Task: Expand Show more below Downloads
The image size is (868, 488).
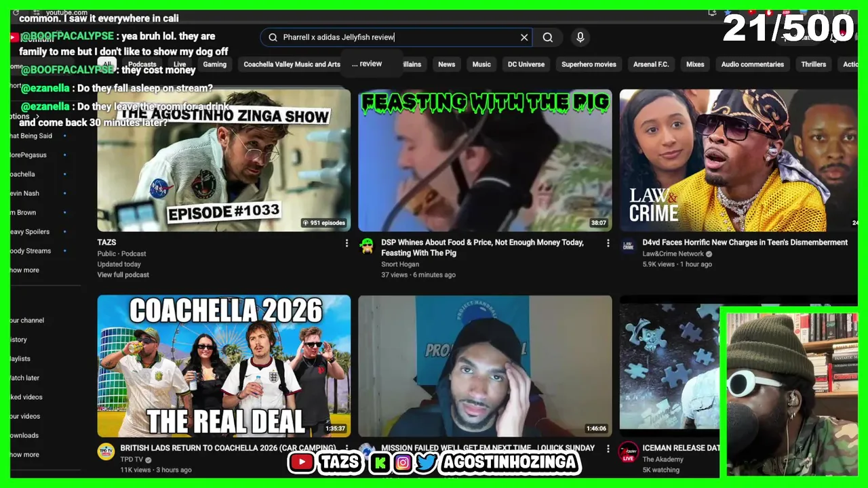Action: (x=24, y=454)
